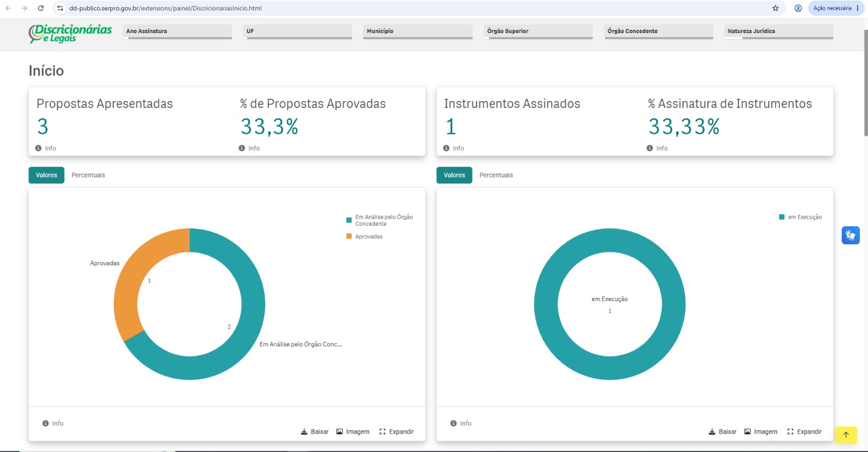
Task: Click orange legend swatch Aprovadas
Action: coord(349,236)
